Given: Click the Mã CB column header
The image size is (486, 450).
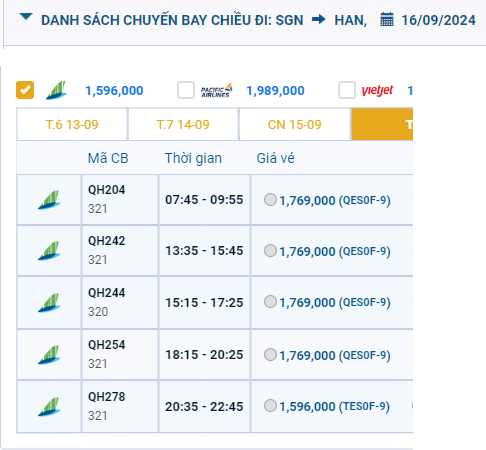Looking at the screenshot, I should 108,158.
